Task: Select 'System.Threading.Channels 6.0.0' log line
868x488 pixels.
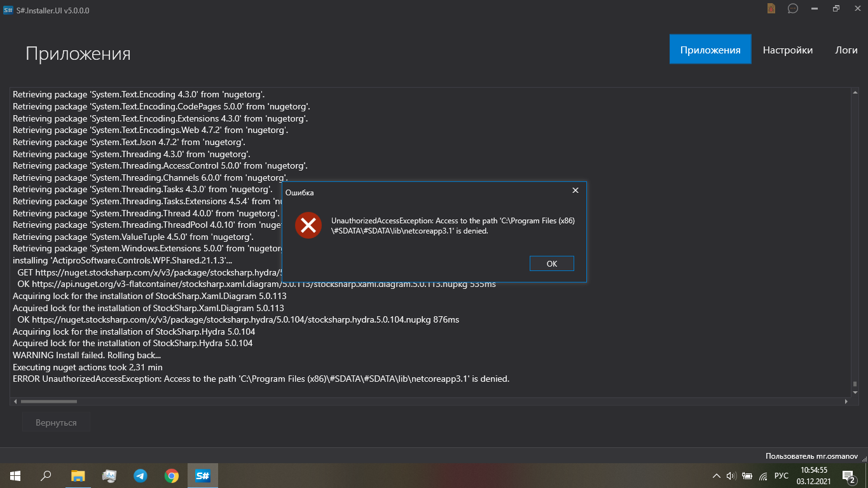Action: click(x=150, y=178)
